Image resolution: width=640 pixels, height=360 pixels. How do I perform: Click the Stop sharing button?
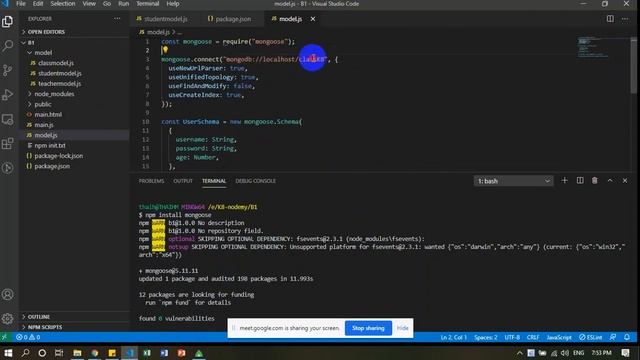(x=368, y=328)
